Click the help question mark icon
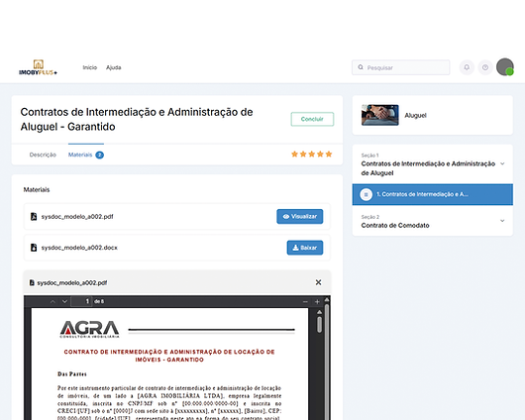Image resolution: width=525 pixels, height=420 pixels. coord(485,67)
